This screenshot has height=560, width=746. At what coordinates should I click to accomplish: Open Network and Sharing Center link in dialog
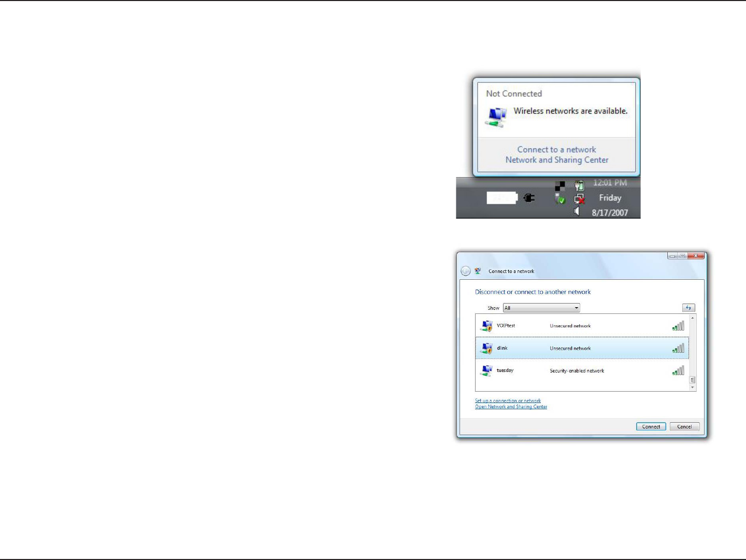(x=511, y=407)
